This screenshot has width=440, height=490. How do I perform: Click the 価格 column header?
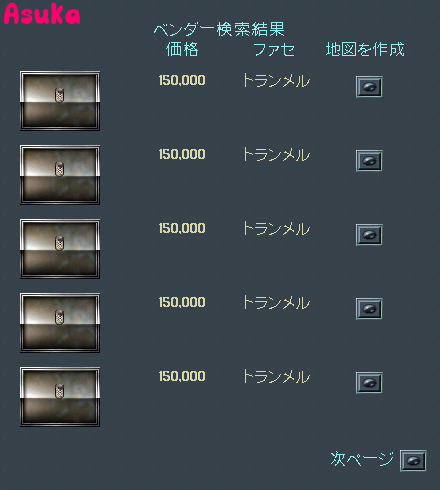pyautogui.click(x=182, y=49)
